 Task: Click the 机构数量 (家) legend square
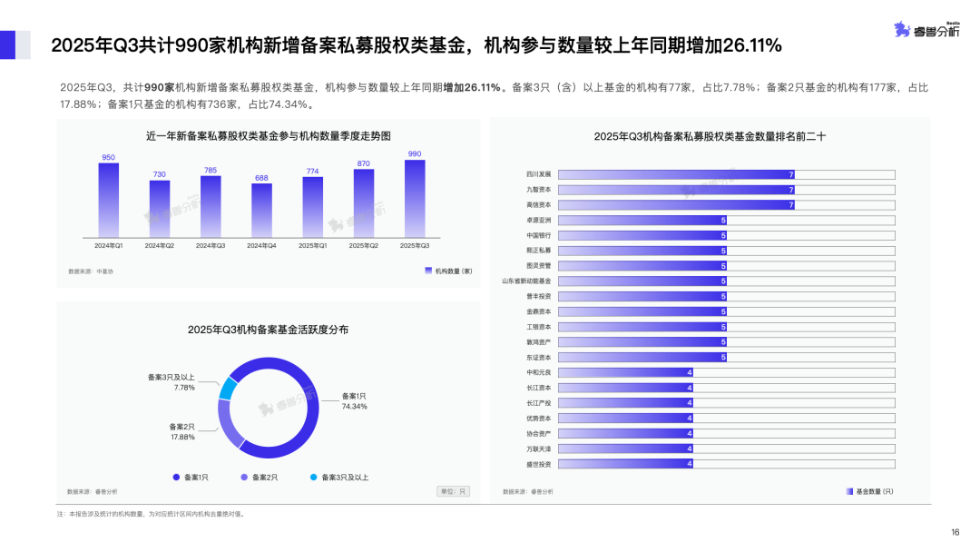pos(428,271)
